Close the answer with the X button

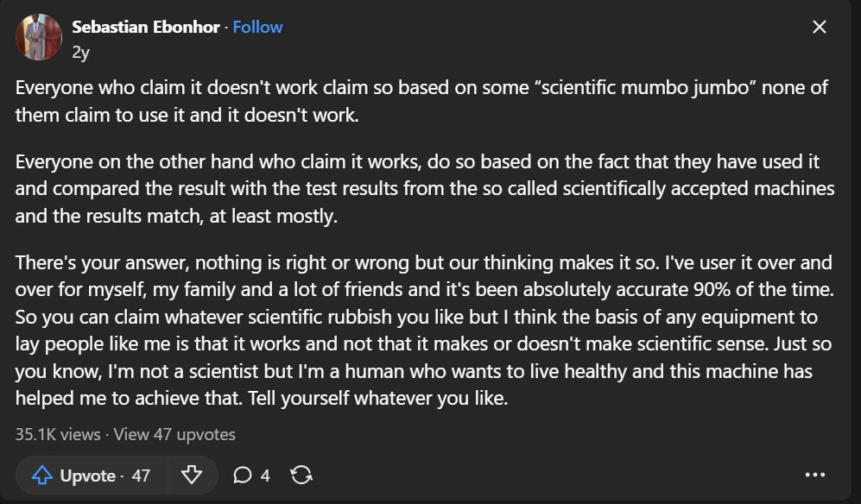(820, 27)
